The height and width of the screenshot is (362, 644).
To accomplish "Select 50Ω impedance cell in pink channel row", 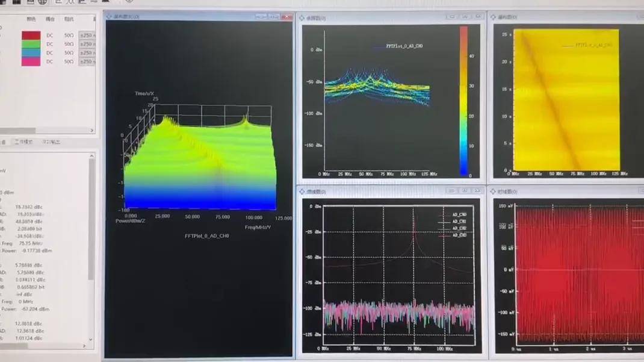I will [69, 61].
